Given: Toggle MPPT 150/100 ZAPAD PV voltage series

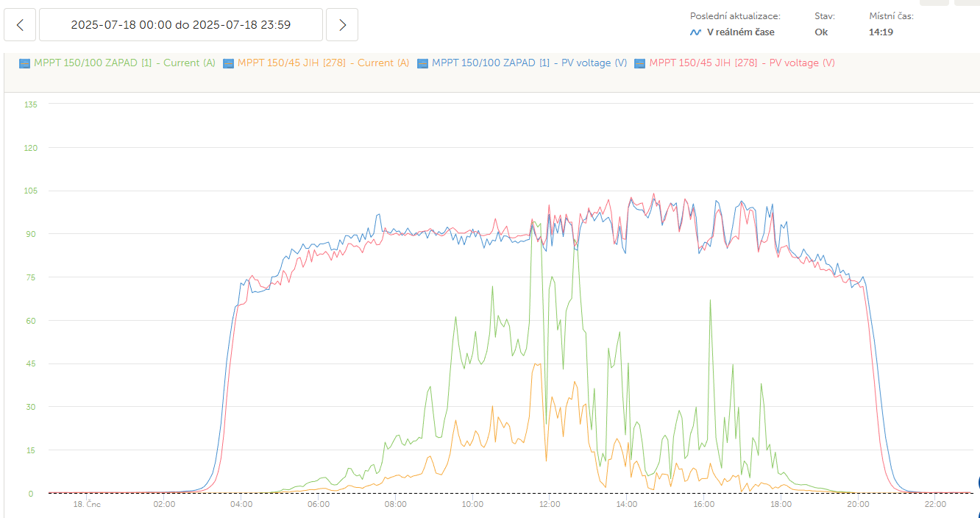Looking at the screenshot, I should (x=529, y=63).
